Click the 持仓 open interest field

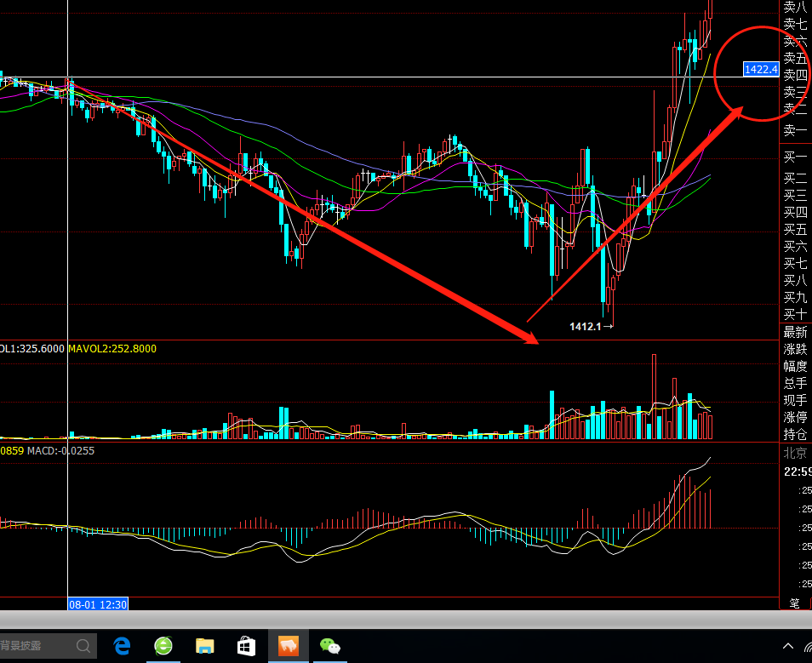[795, 434]
